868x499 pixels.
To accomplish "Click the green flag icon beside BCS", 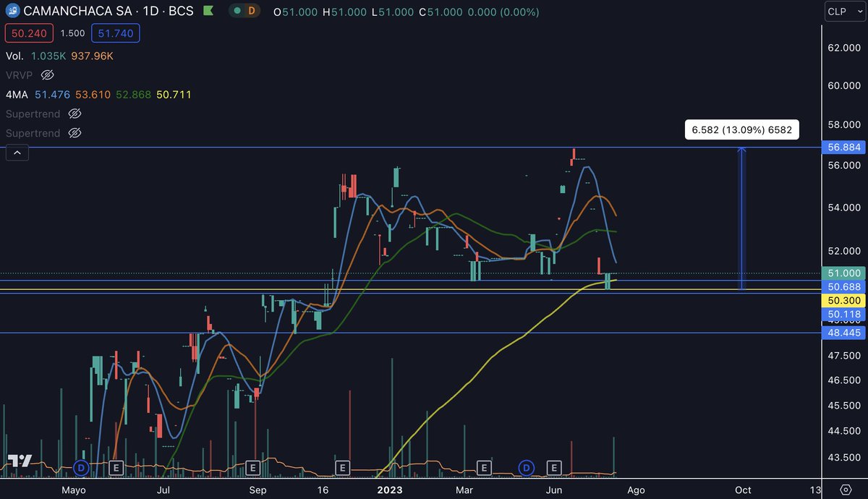I will pyautogui.click(x=208, y=12).
